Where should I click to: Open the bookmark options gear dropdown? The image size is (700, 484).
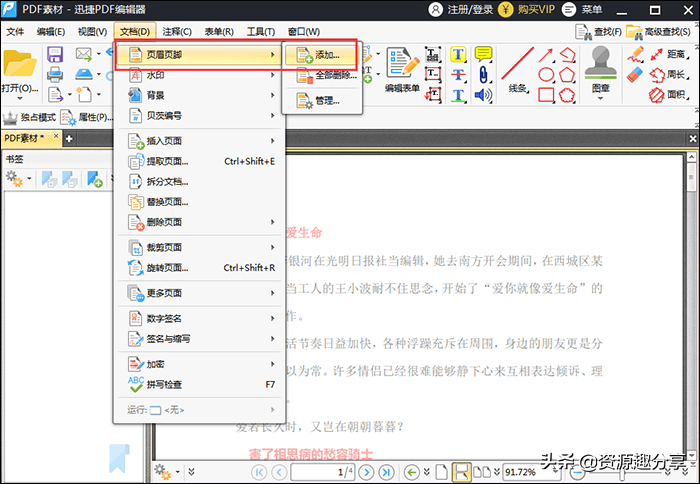tap(18, 179)
